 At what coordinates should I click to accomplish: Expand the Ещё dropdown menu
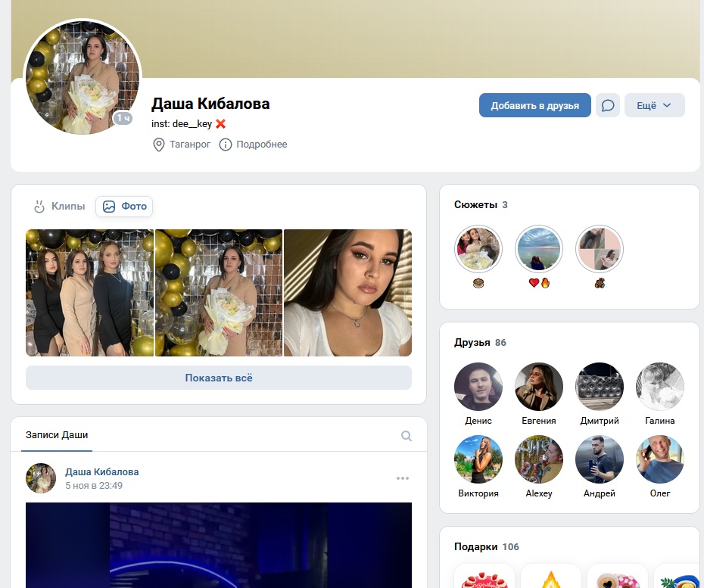655,105
